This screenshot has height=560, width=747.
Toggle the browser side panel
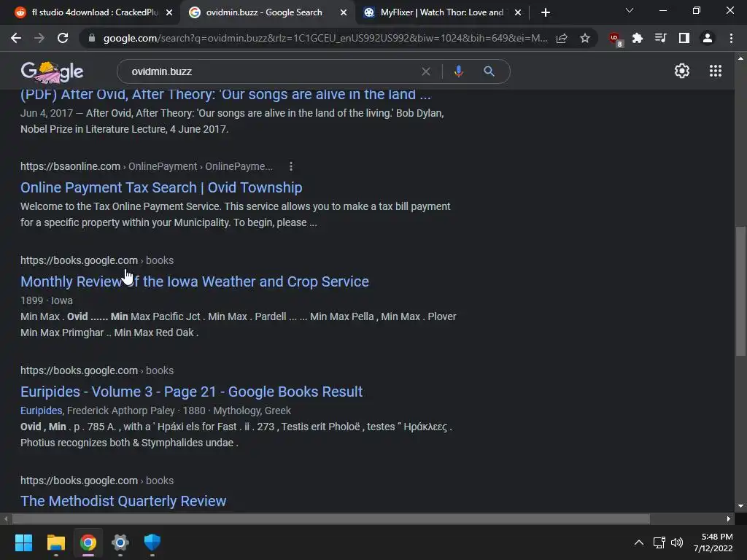[x=684, y=38]
